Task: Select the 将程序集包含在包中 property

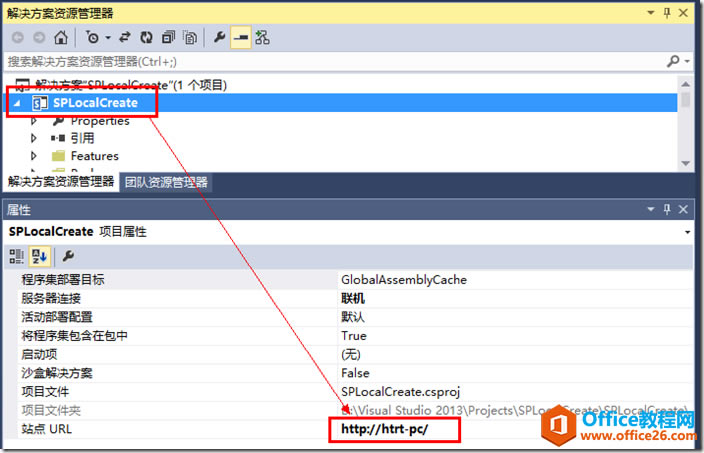Action: [x=177, y=336]
